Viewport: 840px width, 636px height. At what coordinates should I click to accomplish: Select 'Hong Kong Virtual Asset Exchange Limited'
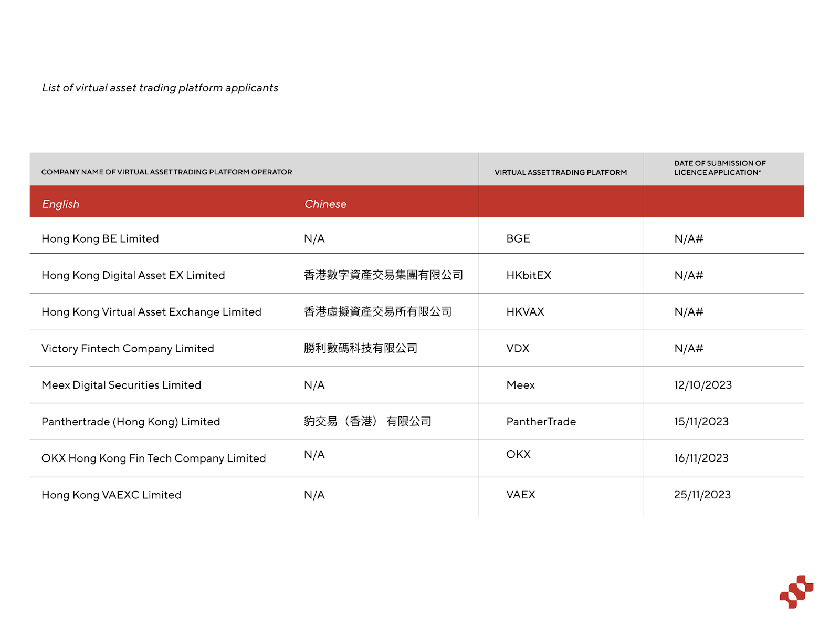point(151,312)
